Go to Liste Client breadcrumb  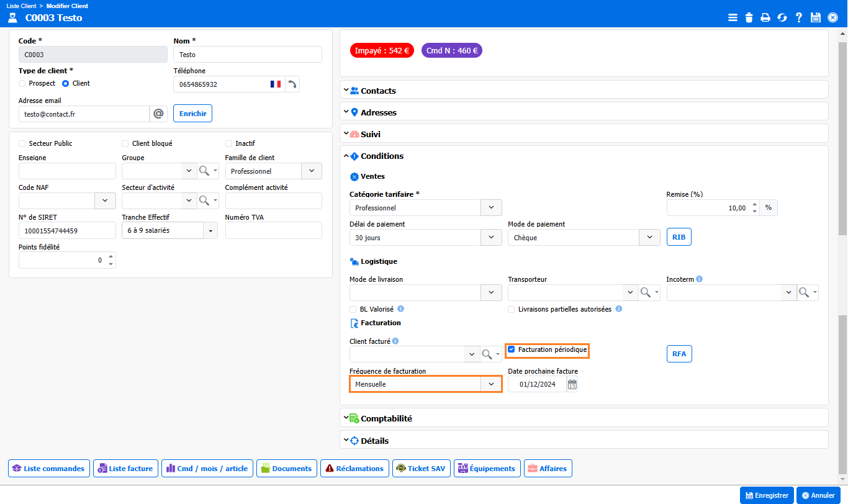22,6
